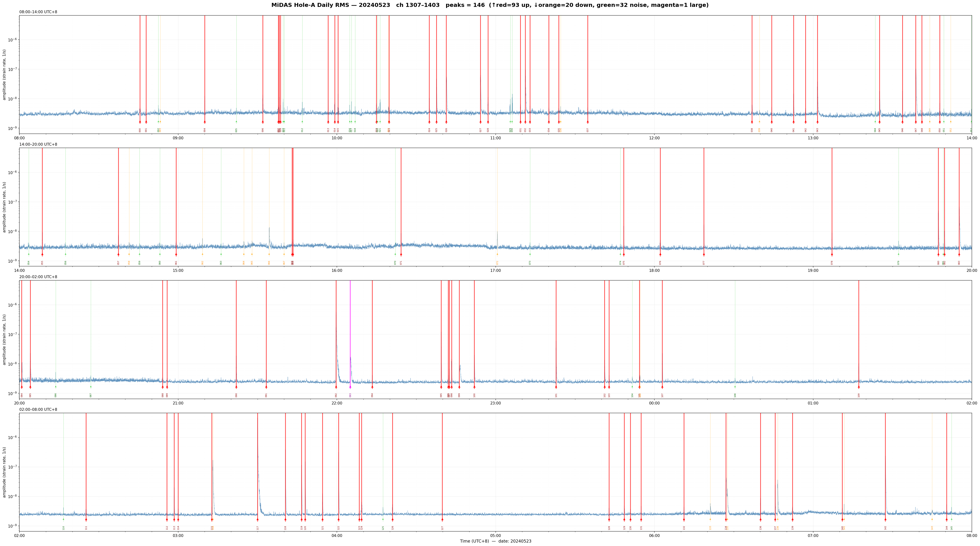Image resolution: width=980 pixels, height=546 pixels.
Task: Click the '04:00' time tick label
Action: pyautogui.click(x=337, y=536)
